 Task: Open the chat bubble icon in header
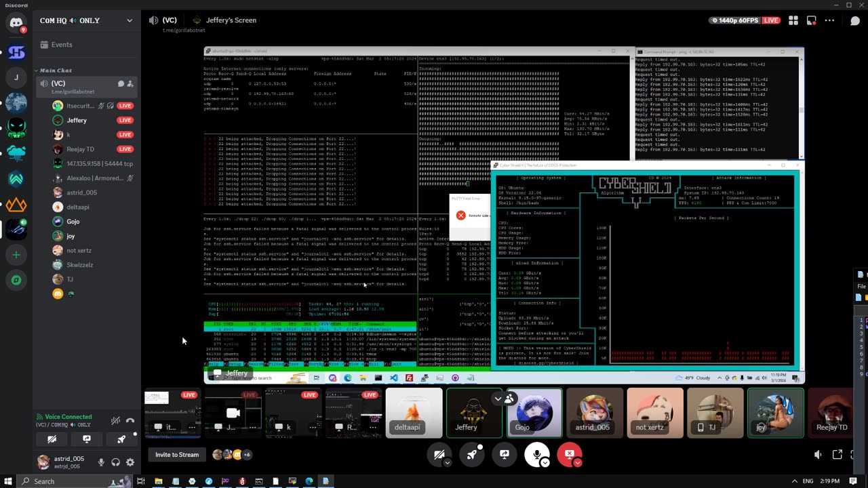tap(854, 20)
